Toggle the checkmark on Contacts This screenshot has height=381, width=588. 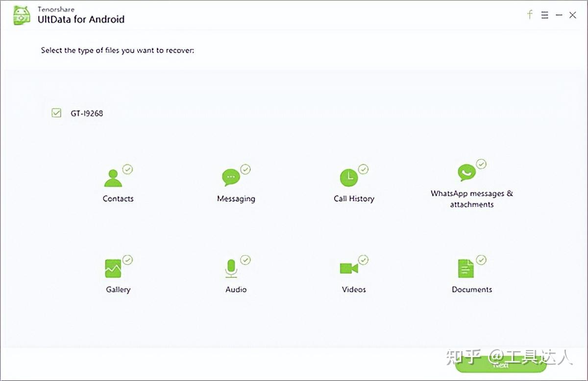[x=127, y=169]
